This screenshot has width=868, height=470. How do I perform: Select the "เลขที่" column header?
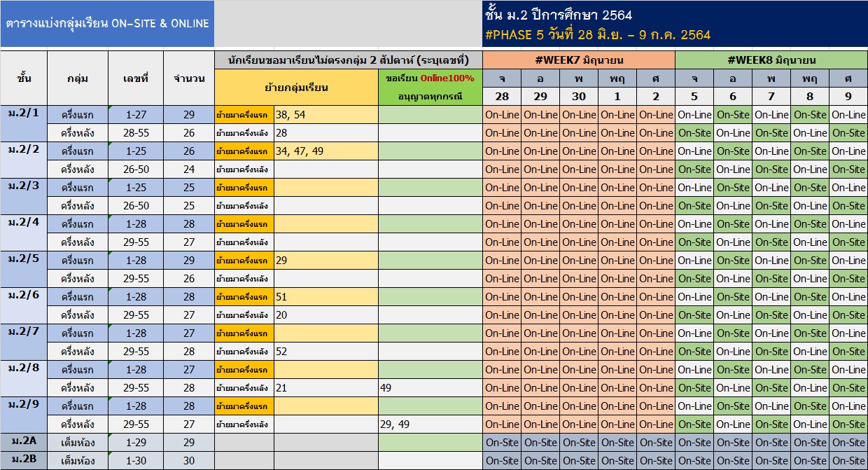[135, 78]
